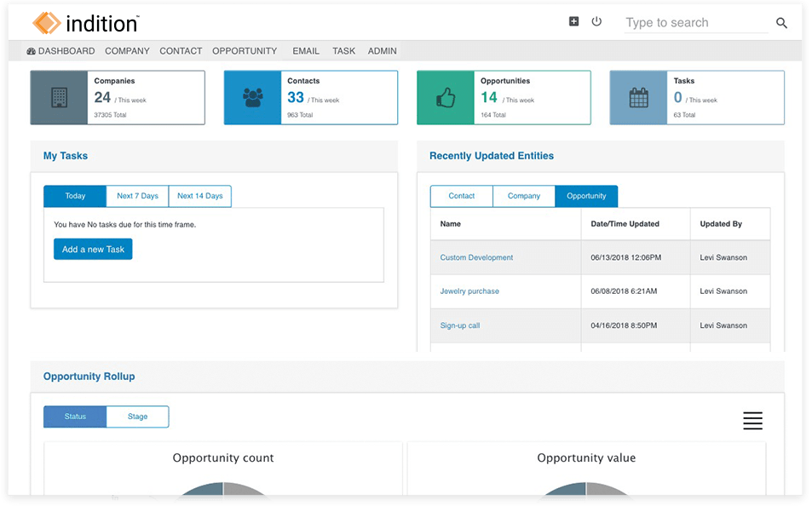The width and height of the screenshot is (812, 512).
Task: Open the ADMIN menu
Action: pyautogui.click(x=383, y=51)
